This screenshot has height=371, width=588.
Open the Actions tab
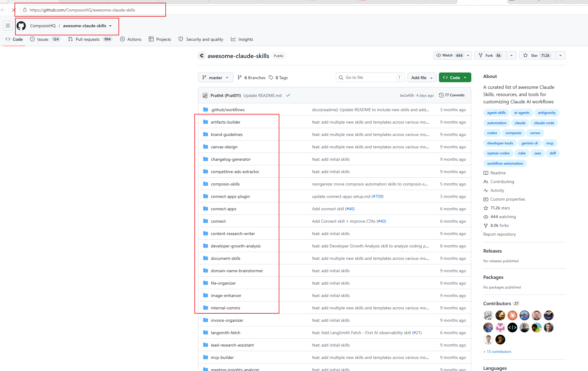pos(131,39)
